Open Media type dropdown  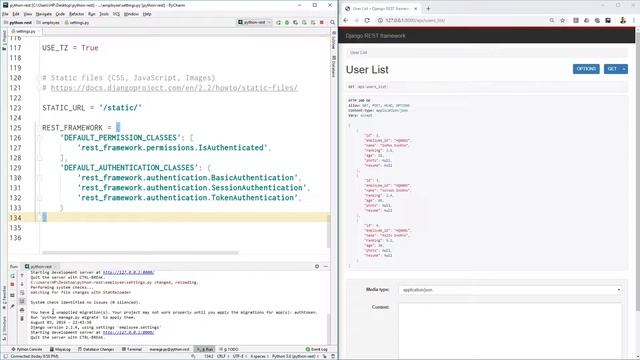[510, 290]
